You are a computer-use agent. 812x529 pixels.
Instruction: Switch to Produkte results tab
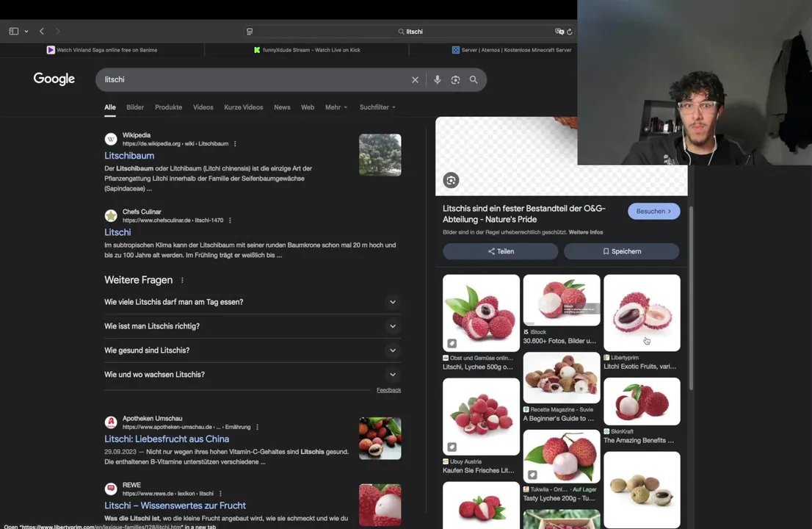tap(168, 107)
